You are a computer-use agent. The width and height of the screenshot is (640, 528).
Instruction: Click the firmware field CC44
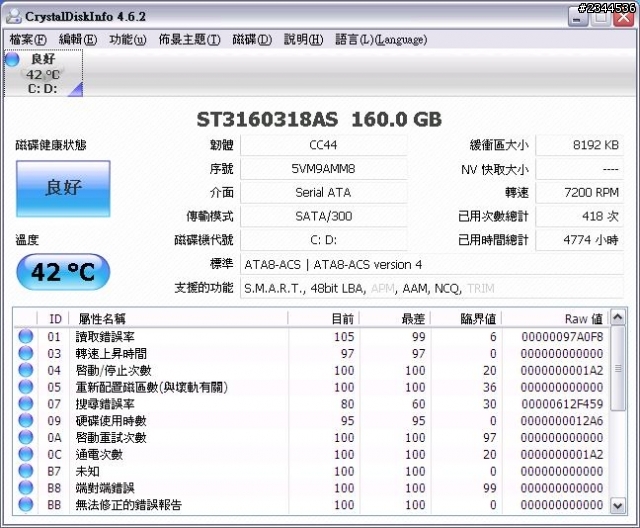coord(324,145)
